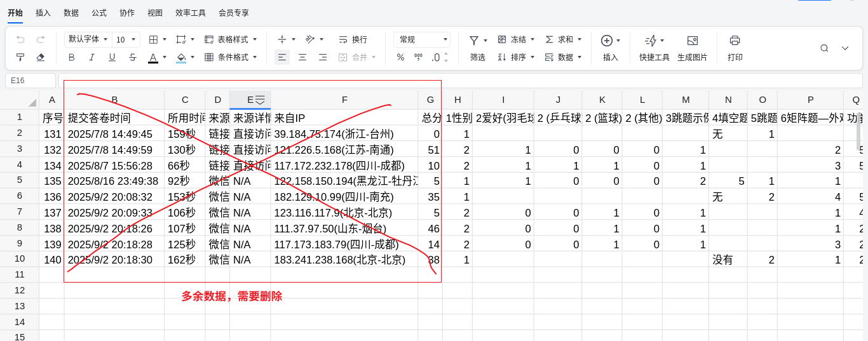Switch to the 视图 tab
868x341 pixels.
click(155, 13)
